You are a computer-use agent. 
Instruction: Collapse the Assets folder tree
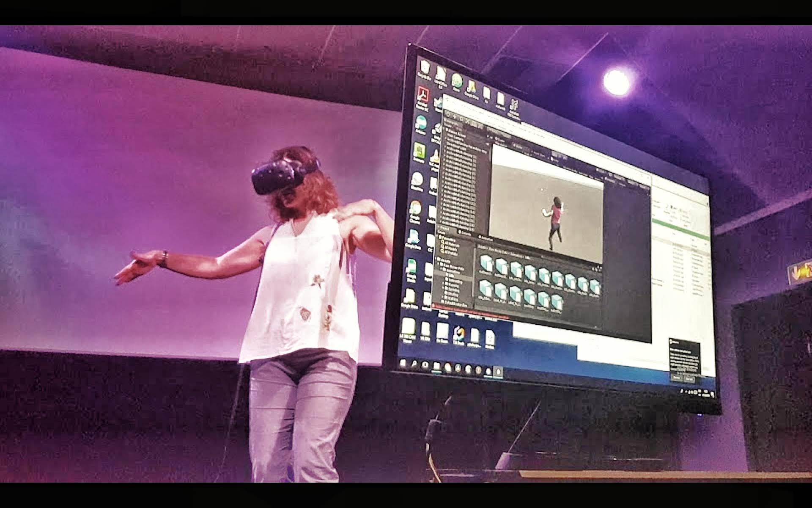pos(436,258)
